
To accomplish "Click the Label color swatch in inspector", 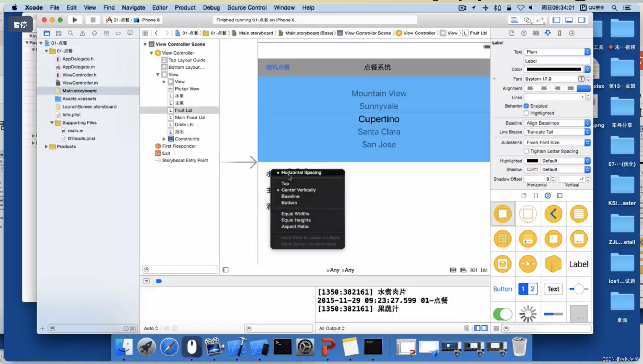I will [554, 69].
